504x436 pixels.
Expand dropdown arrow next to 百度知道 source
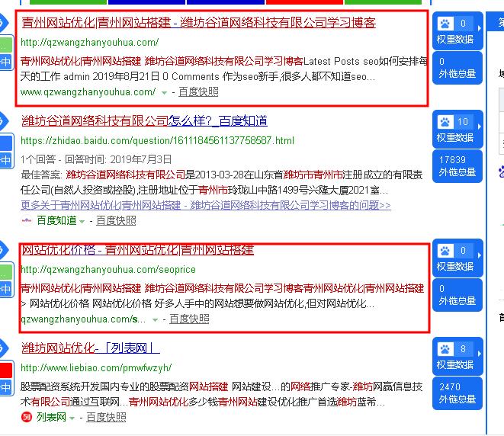click(x=82, y=222)
